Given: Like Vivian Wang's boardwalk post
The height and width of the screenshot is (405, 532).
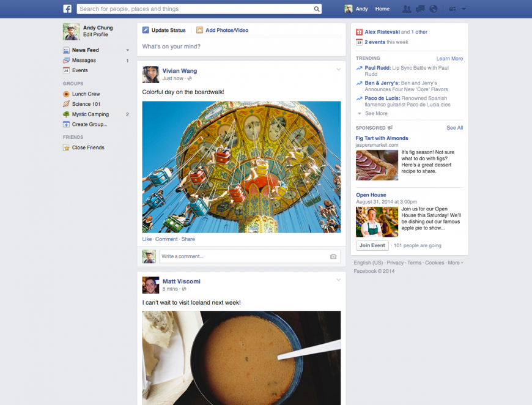Looking at the screenshot, I should (147, 239).
